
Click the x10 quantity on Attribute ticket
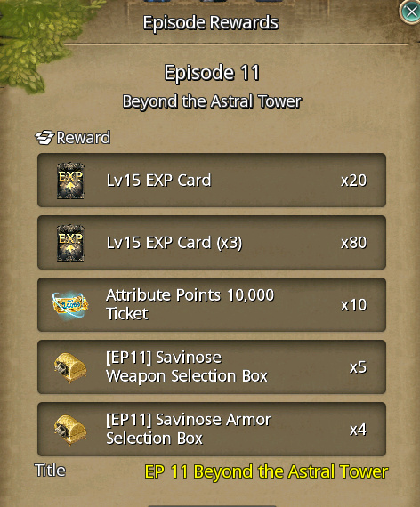(353, 305)
